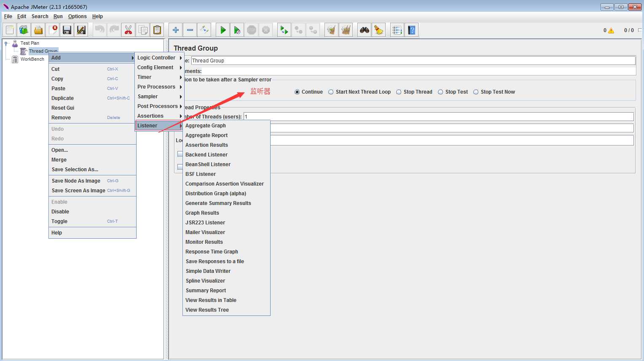Viewport: 644px width, 361px height.
Task: Choose Save Node As Image entry
Action: pos(92,181)
